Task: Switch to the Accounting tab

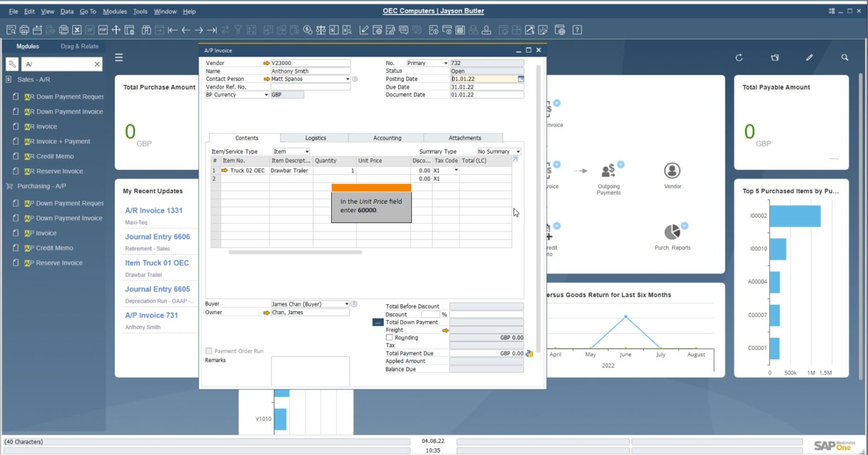Action: coord(387,138)
